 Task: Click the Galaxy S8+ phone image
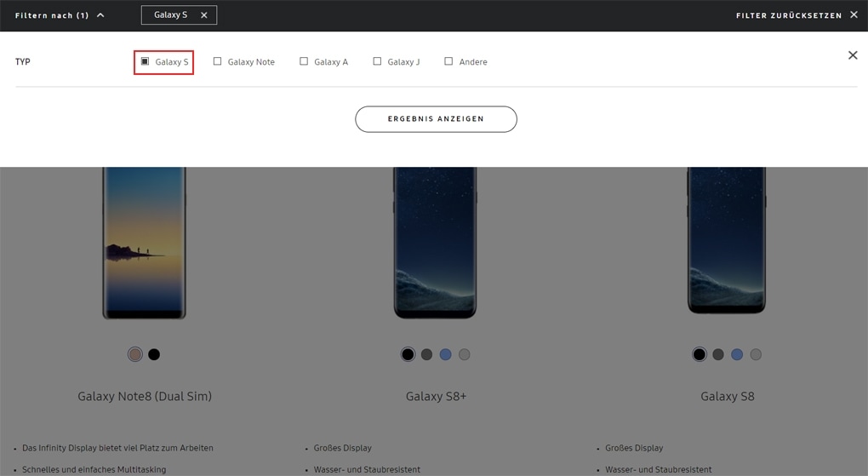(x=435, y=243)
